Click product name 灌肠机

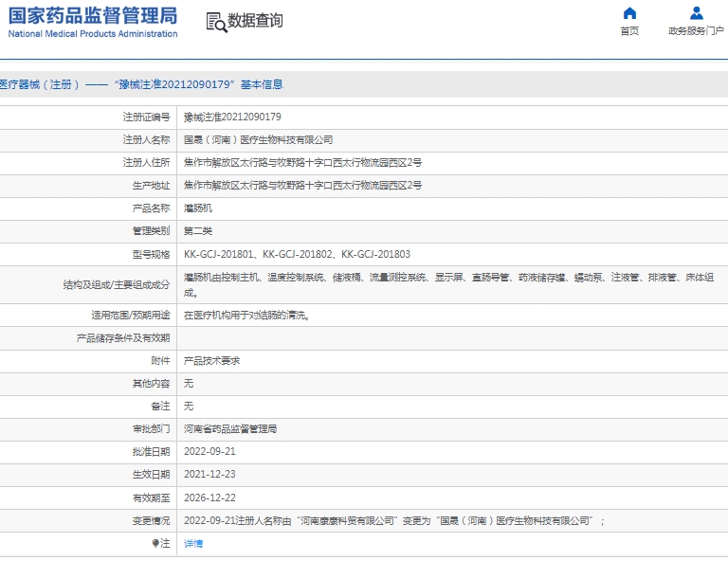click(198, 208)
